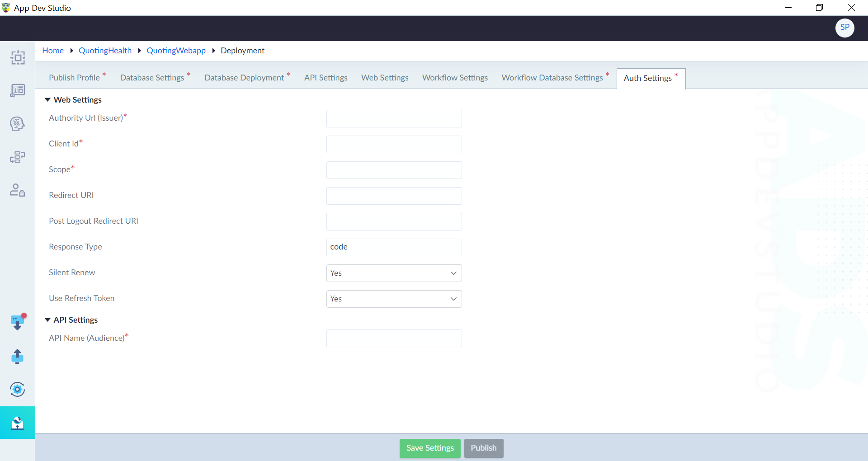Open the design frame icon in sidebar
The image size is (868, 461).
(x=18, y=57)
